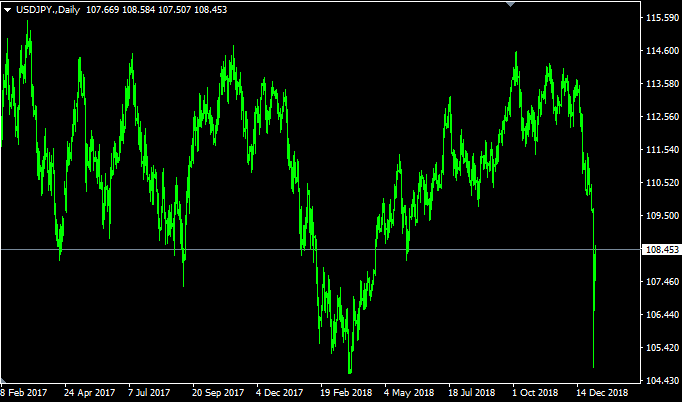The height and width of the screenshot is (402, 682).
Task: Select the current price tag 108.453 on scale
Action: click(x=662, y=250)
